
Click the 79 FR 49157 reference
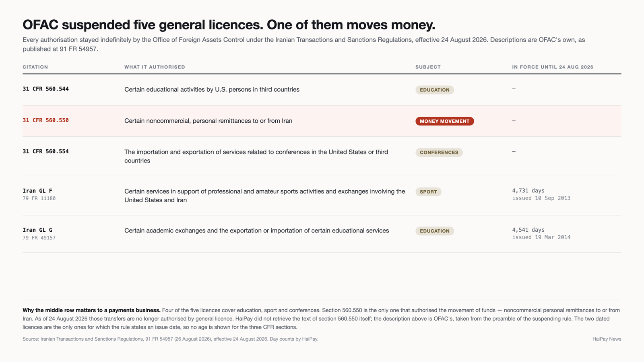[39, 238]
